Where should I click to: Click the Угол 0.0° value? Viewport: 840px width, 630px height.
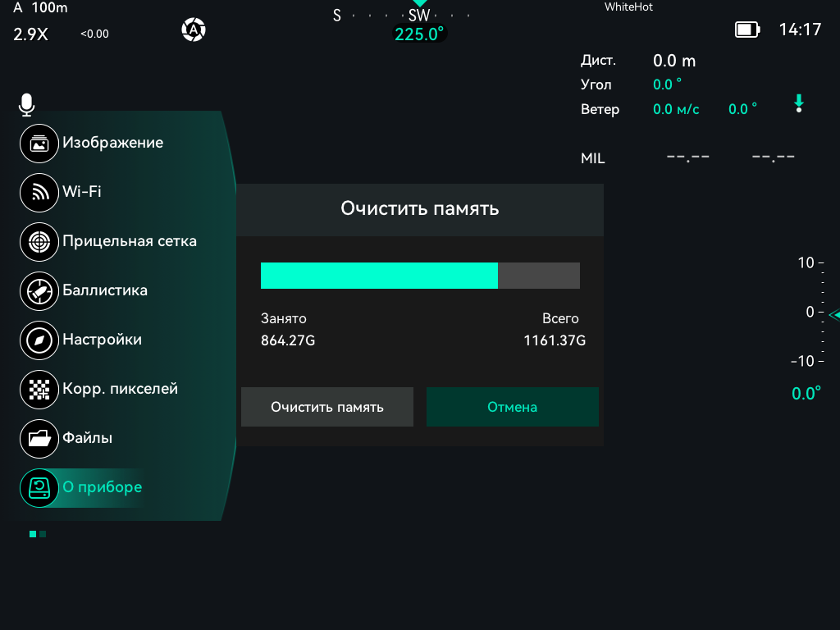[667, 84]
